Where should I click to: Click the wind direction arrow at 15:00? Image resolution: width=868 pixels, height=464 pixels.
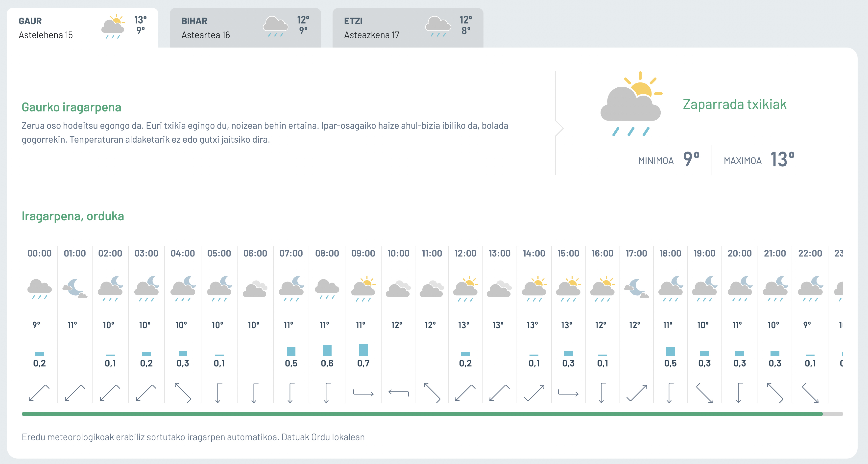pyautogui.click(x=568, y=393)
